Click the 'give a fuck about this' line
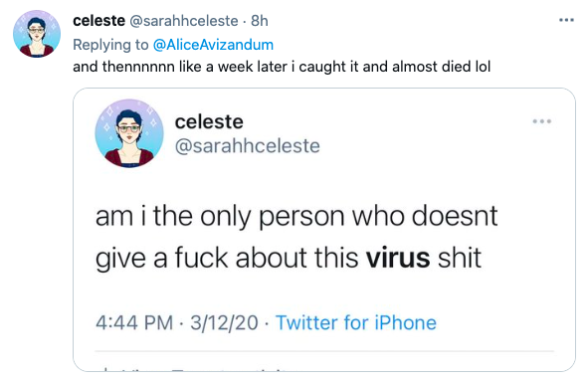This screenshot has width=588, height=382. (x=289, y=259)
